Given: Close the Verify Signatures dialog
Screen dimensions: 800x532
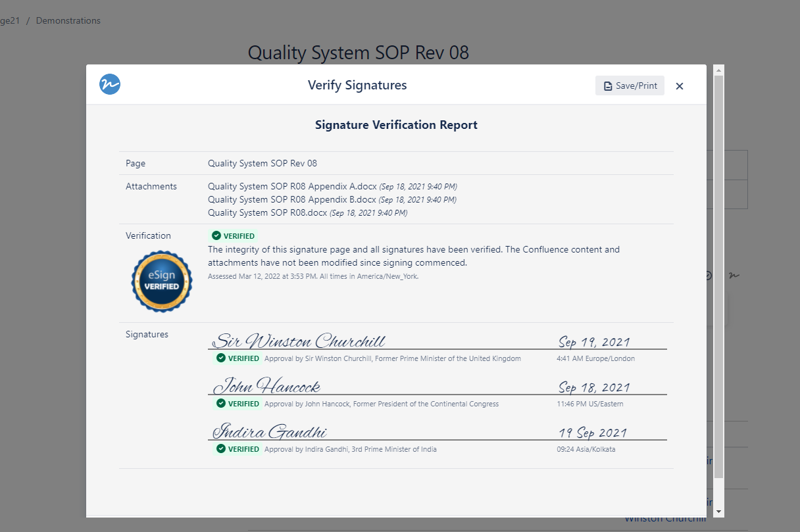Looking at the screenshot, I should coord(680,86).
